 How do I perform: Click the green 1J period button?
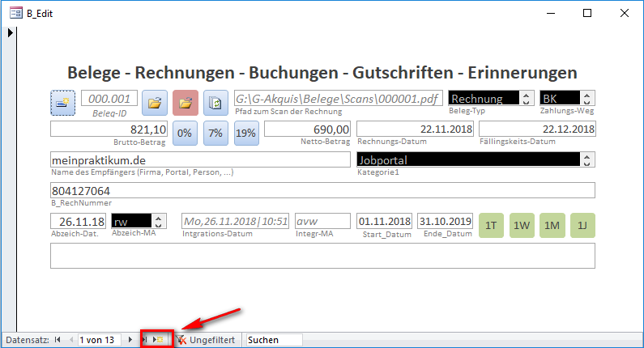[x=583, y=224]
